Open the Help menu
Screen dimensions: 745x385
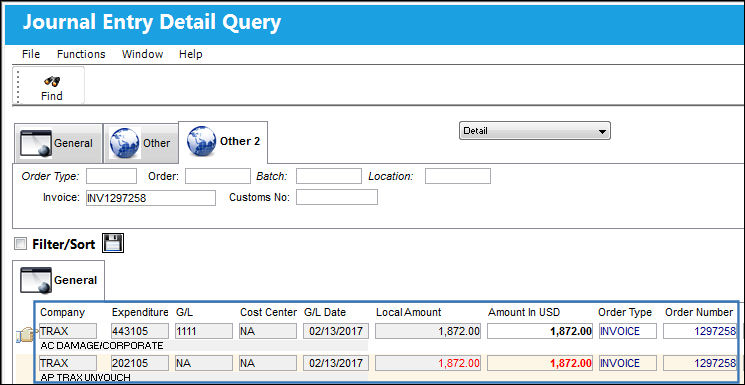coord(191,54)
